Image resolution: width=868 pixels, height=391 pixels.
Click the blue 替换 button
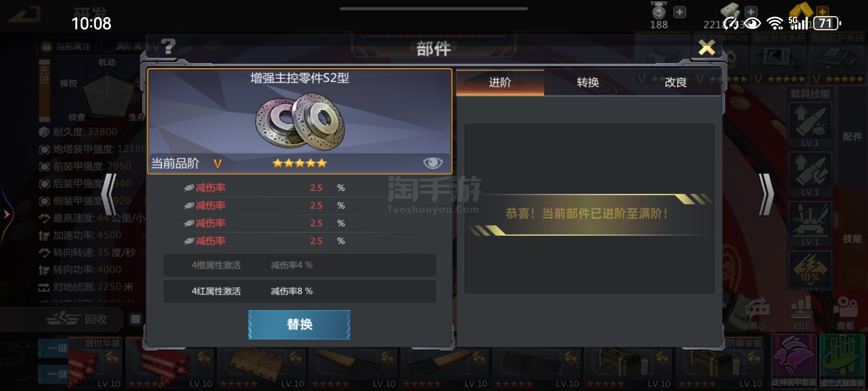pos(299,324)
